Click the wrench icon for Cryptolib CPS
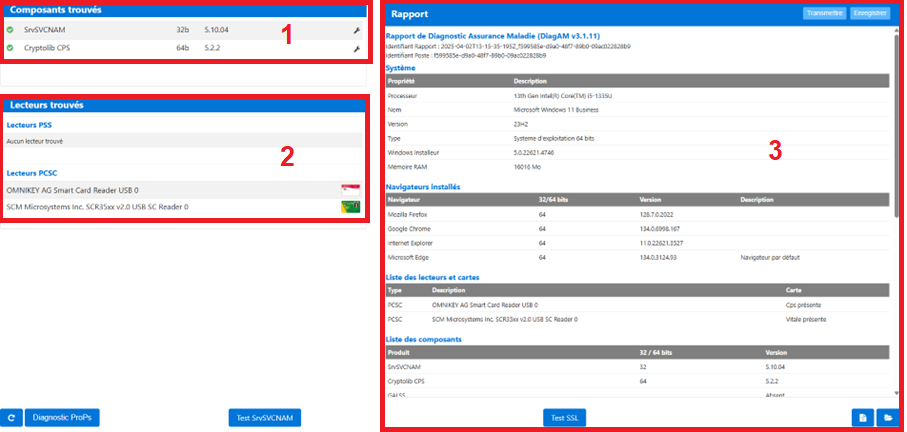The height and width of the screenshot is (432, 907). coord(356,48)
